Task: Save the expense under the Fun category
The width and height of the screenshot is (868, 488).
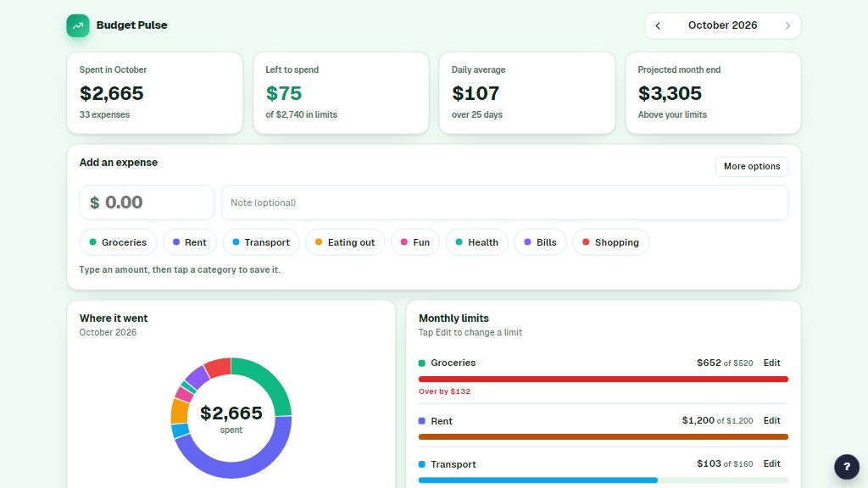Action: [415, 242]
